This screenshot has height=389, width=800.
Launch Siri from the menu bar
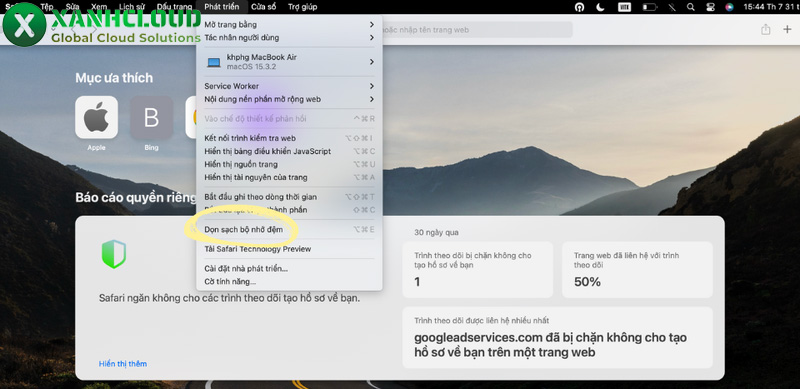pyautogui.click(x=729, y=7)
